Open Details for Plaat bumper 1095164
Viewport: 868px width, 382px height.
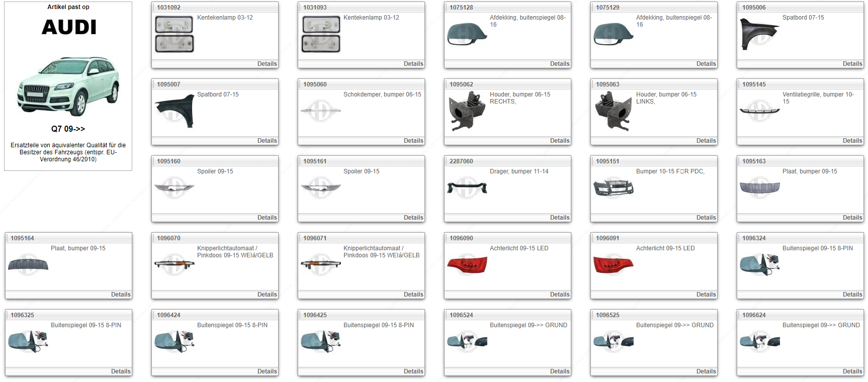[x=120, y=295]
